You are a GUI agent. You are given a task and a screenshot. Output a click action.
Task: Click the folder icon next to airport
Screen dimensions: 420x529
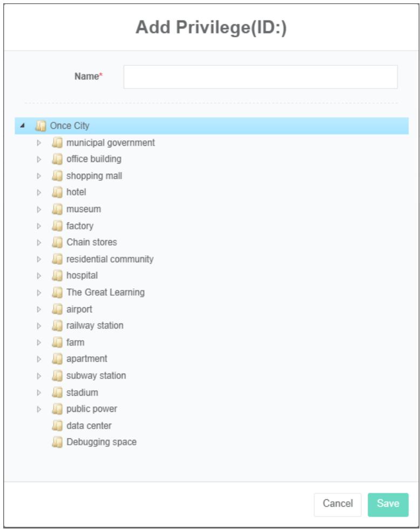[57, 309]
